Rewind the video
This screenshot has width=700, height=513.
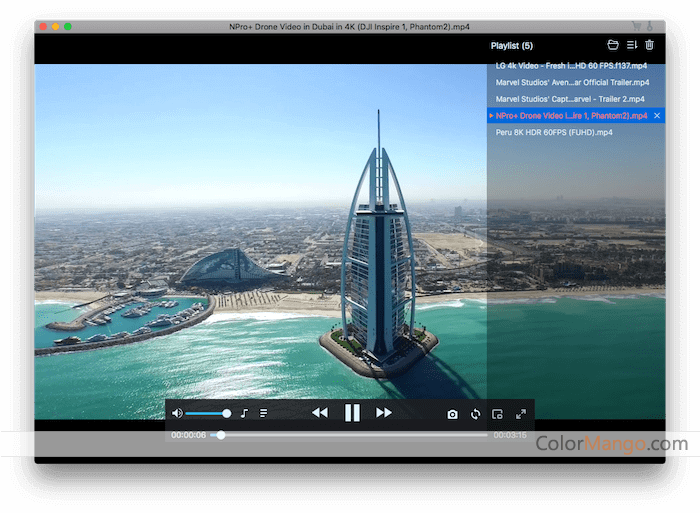[x=319, y=413]
